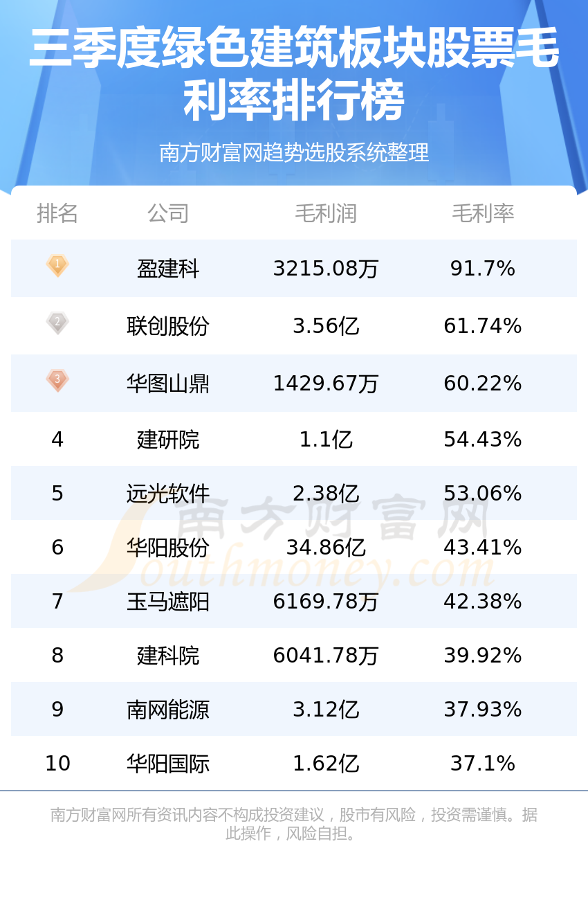The height and width of the screenshot is (900, 588).
Task: Select 建研院 in row 4
Action: tap(168, 439)
